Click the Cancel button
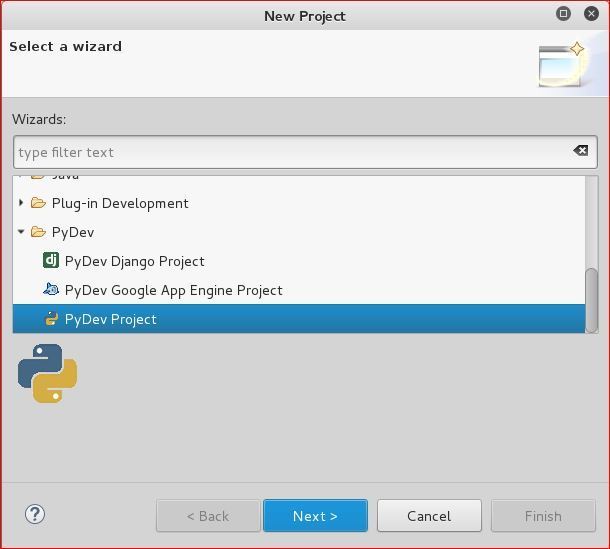The image size is (610, 549). [x=429, y=516]
